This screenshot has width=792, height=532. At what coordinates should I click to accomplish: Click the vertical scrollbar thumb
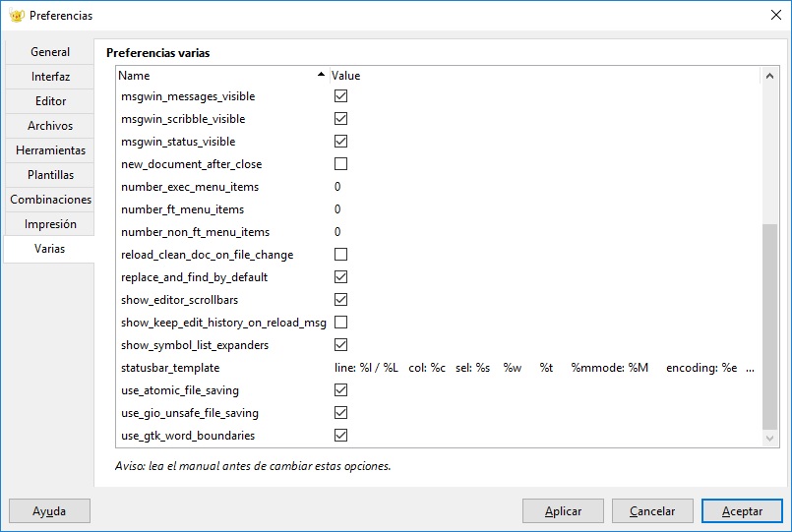pyautogui.click(x=769, y=326)
